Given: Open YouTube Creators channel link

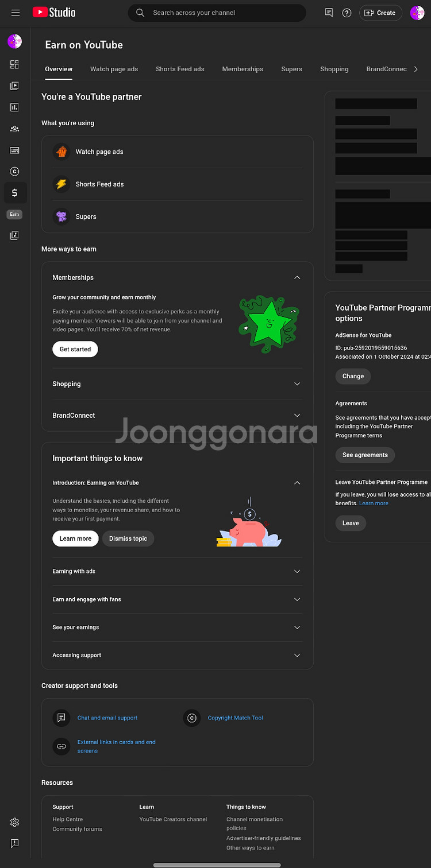Looking at the screenshot, I should pos(173,819).
